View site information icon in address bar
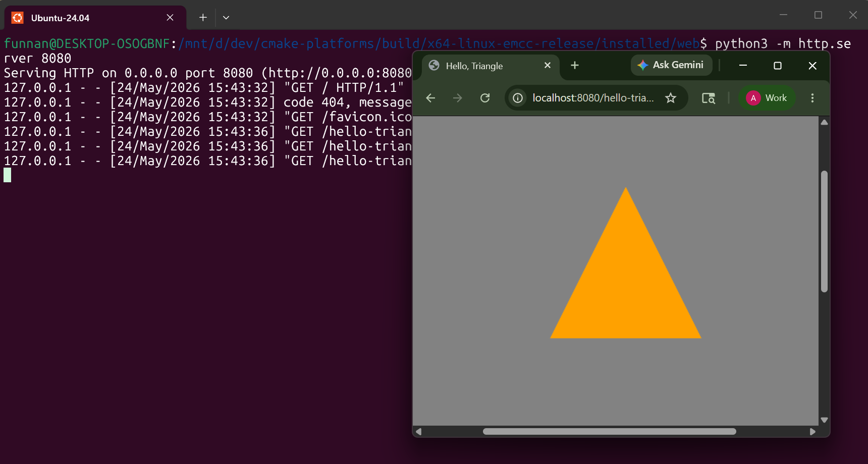The height and width of the screenshot is (464, 868). click(x=518, y=98)
